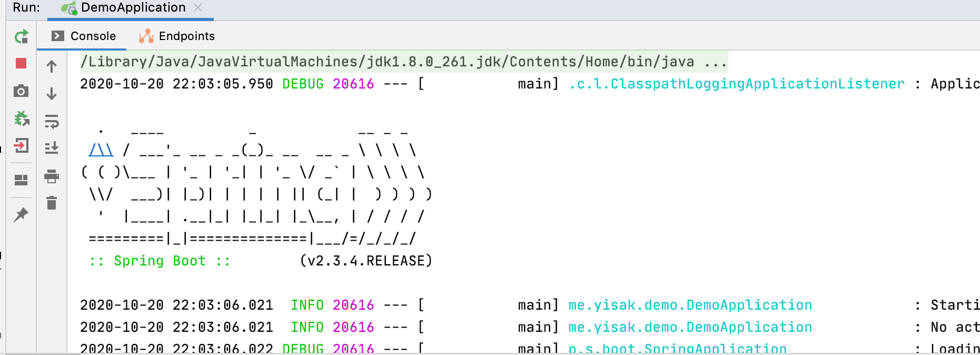Expand the folded java command line

716,62
